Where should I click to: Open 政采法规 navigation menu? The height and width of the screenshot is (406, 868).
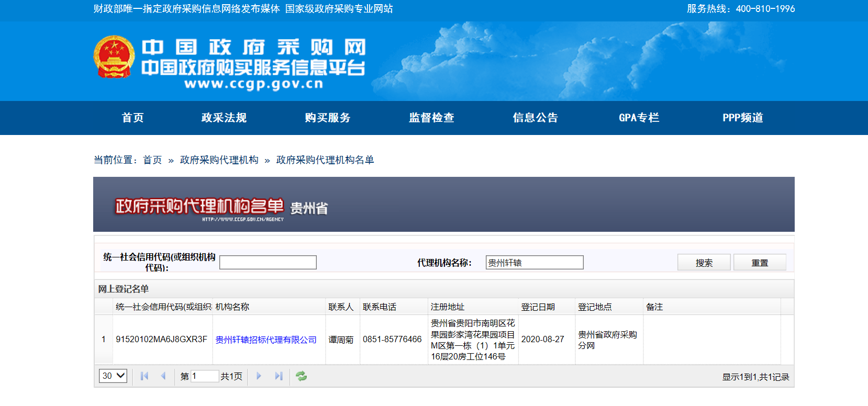pos(224,118)
